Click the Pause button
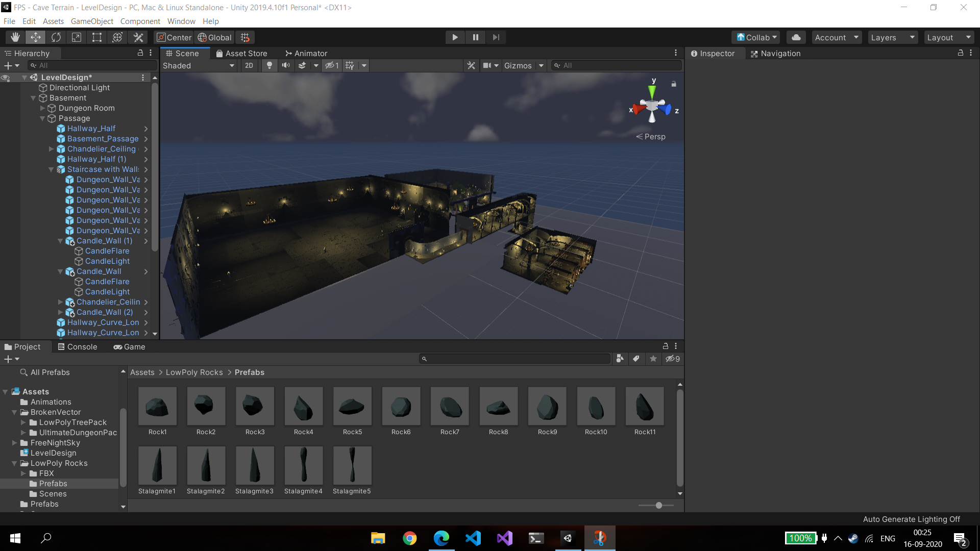The height and width of the screenshot is (551, 980). pos(475,37)
